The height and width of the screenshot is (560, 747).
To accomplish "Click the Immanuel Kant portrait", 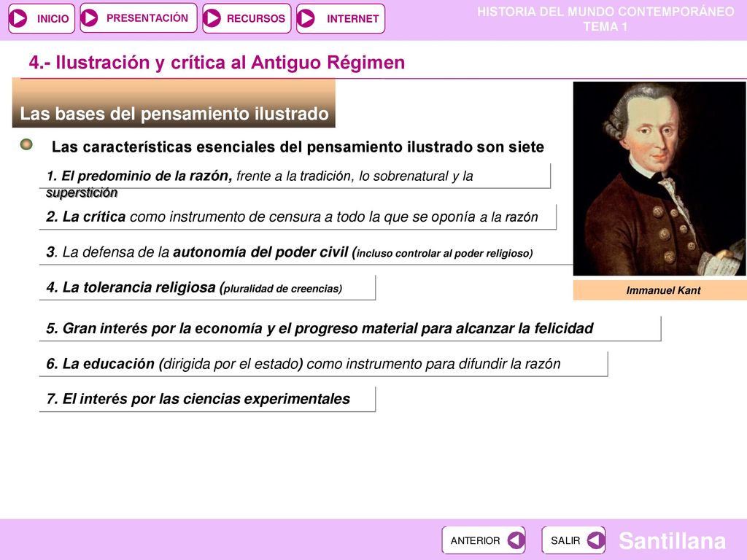I will pyautogui.click(x=659, y=179).
